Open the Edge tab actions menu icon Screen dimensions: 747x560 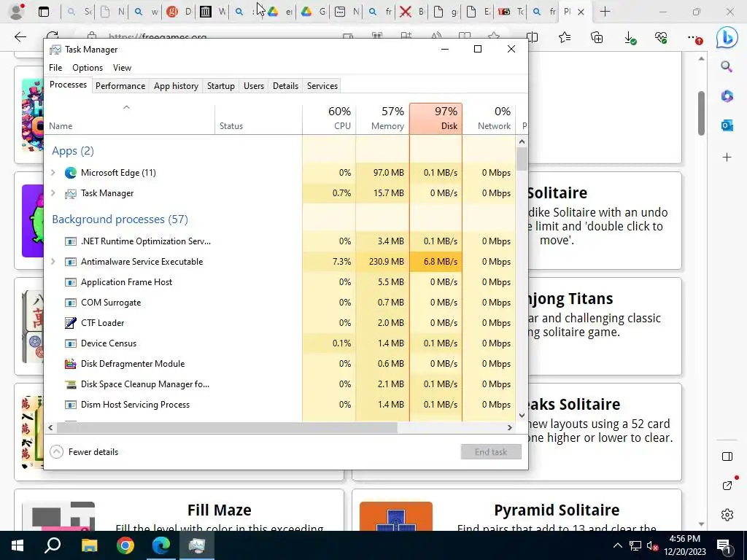[44, 12]
